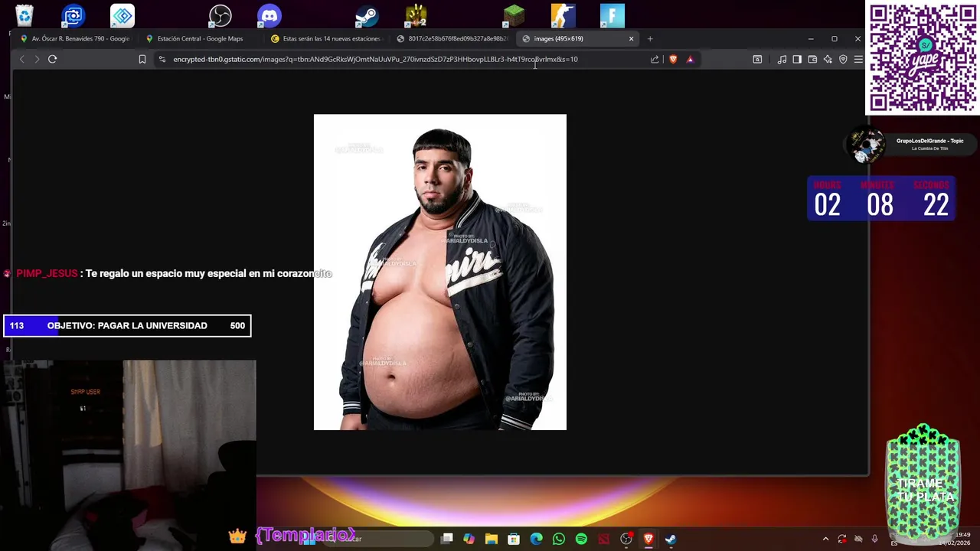980x551 pixels.
Task: Launch Counter-Strike from the desktop shortcut
Action: pyautogui.click(x=563, y=15)
